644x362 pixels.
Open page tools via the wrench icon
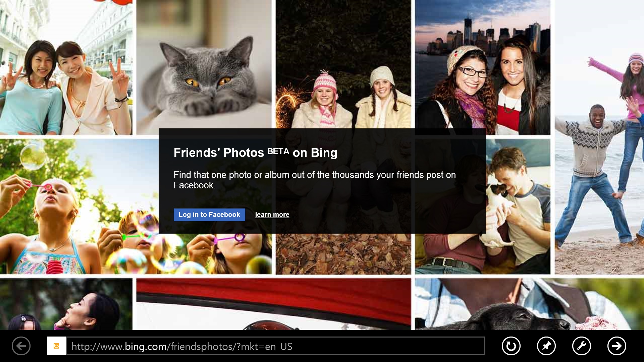click(x=582, y=346)
